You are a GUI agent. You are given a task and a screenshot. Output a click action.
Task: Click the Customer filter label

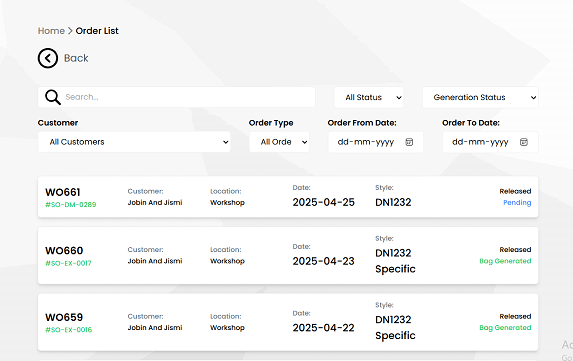pos(58,123)
